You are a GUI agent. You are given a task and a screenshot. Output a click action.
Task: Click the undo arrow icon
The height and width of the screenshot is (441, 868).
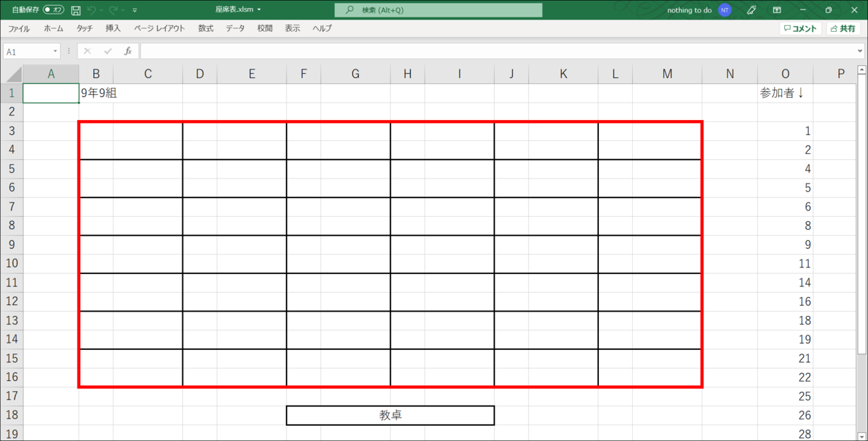coord(91,10)
